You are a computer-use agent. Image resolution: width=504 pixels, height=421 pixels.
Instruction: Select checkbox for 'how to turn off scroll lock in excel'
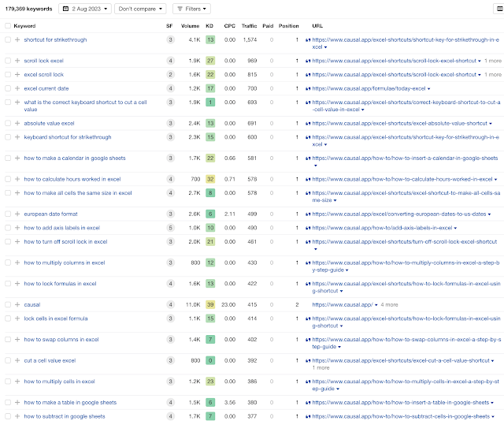coord(8,241)
